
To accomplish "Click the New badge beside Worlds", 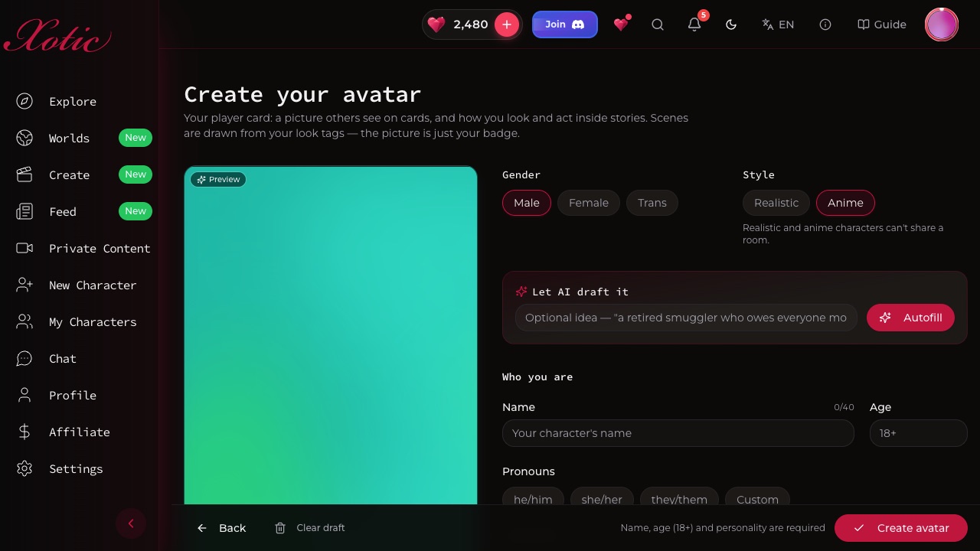I will pyautogui.click(x=136, y=138).
